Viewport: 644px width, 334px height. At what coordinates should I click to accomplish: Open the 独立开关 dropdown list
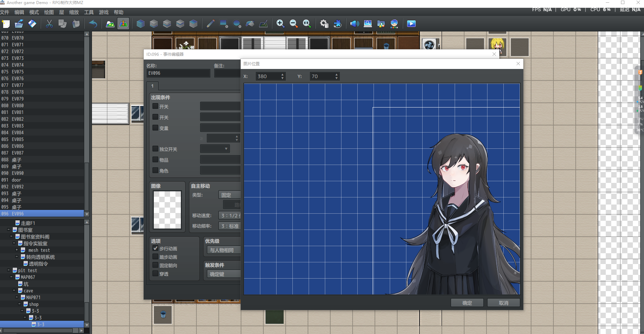click(215, 149)
